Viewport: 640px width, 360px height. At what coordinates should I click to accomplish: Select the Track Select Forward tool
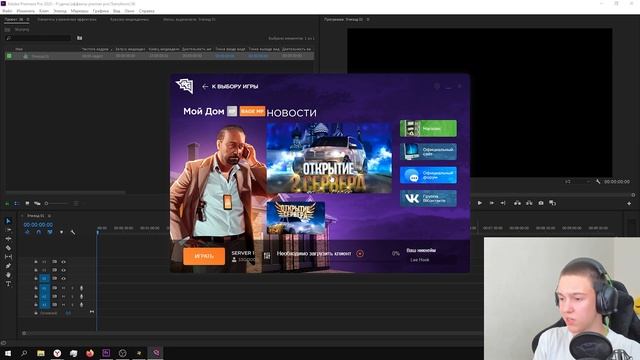(8, 230)
